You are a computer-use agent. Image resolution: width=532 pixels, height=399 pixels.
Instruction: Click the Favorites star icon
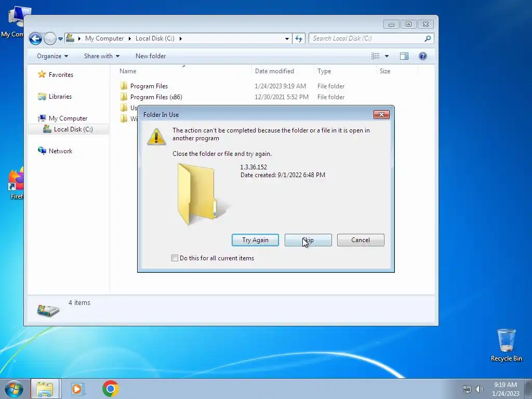(42, 74)
